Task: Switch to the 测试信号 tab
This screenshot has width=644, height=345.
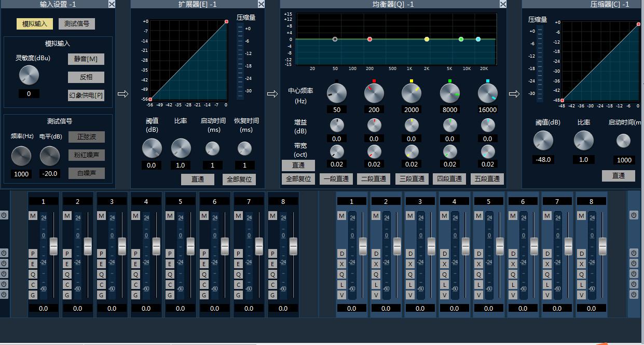Action: click(x=76, y=24)
